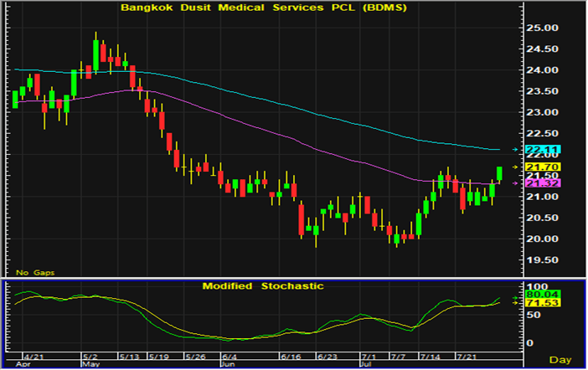Viewport: 588px width, 370px height.
Task: Click the magenta arrow marker beside 21.32
Action: (517, 182)
